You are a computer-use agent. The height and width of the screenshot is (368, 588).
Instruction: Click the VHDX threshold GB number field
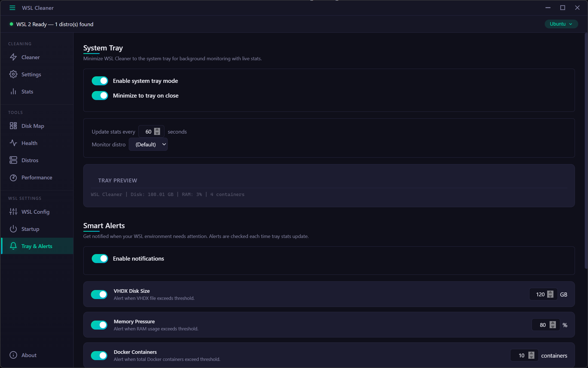click(540, 294)
